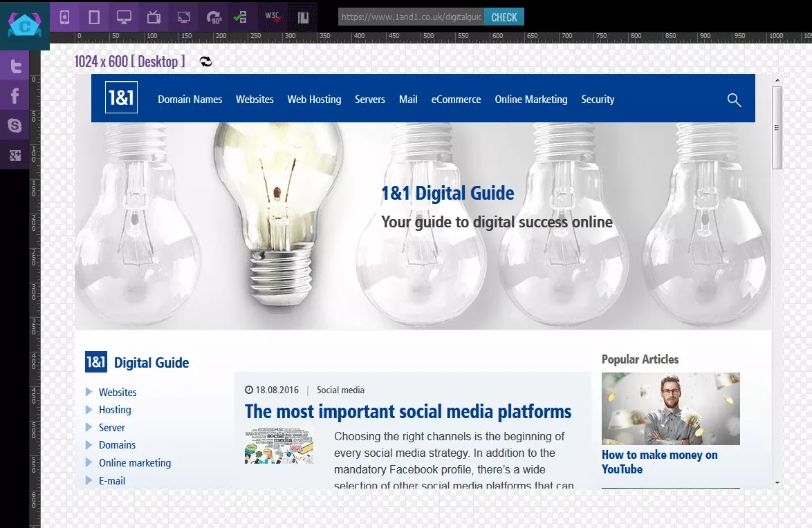Click the Popular Articles heading
812x528 pixels.
(x=640, y=359)
